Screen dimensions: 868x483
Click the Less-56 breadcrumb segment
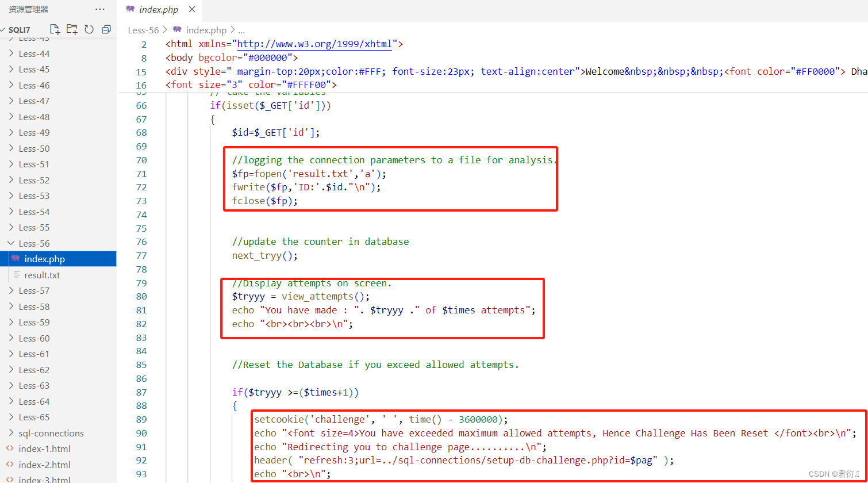143,30
